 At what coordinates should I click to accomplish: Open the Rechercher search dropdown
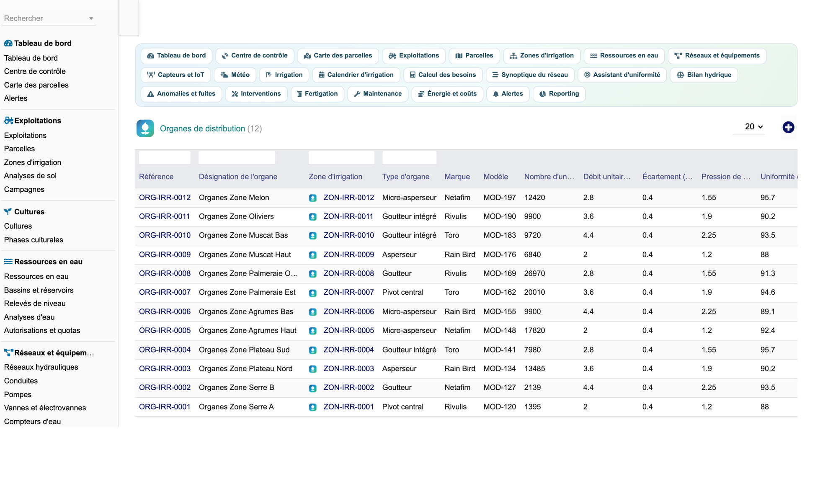49,18
